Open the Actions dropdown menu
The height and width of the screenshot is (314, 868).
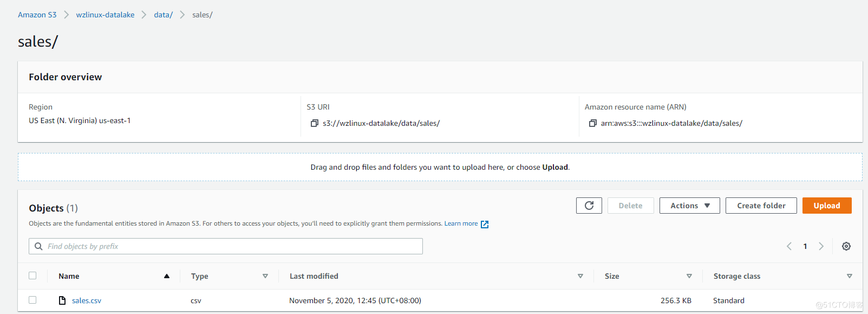pos(689,206)
